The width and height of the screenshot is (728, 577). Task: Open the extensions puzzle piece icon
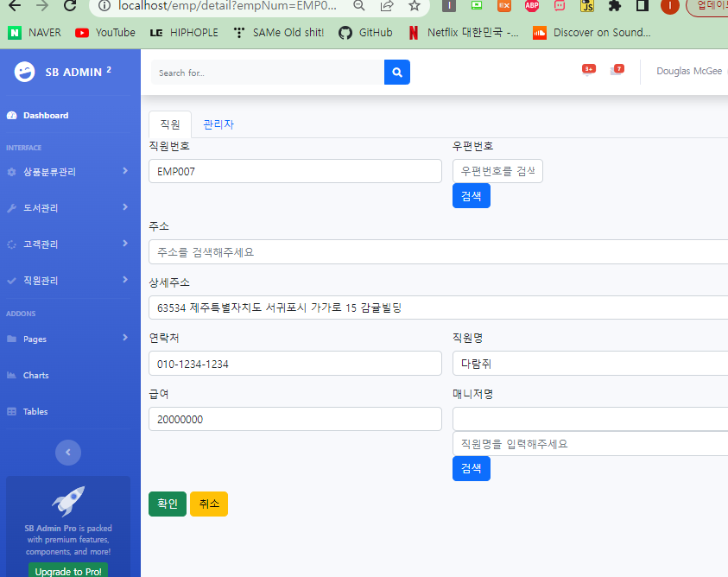pyautogui.click(x=615, y=5)
